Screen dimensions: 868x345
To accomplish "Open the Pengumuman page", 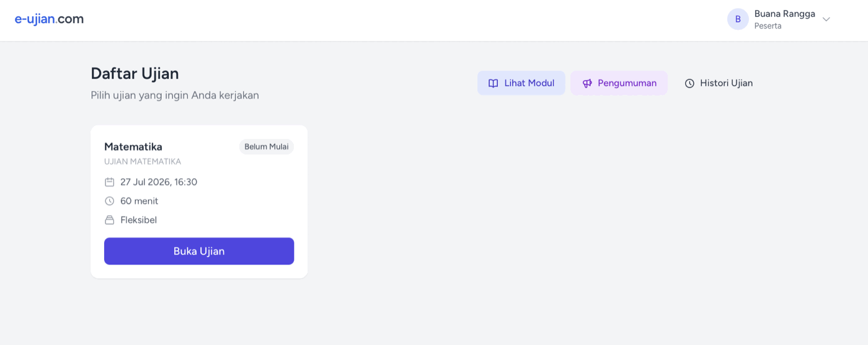I will click(619, 83).
